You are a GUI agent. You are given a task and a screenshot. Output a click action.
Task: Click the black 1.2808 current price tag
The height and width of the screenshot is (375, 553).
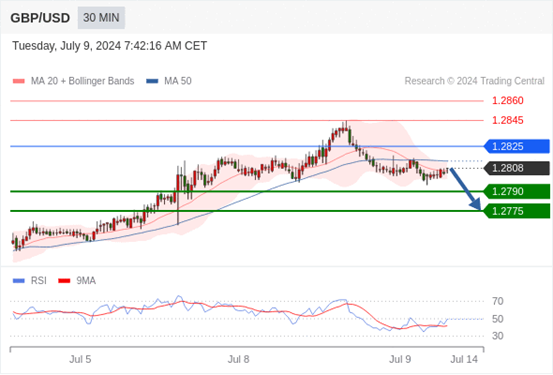pos(517,168)
